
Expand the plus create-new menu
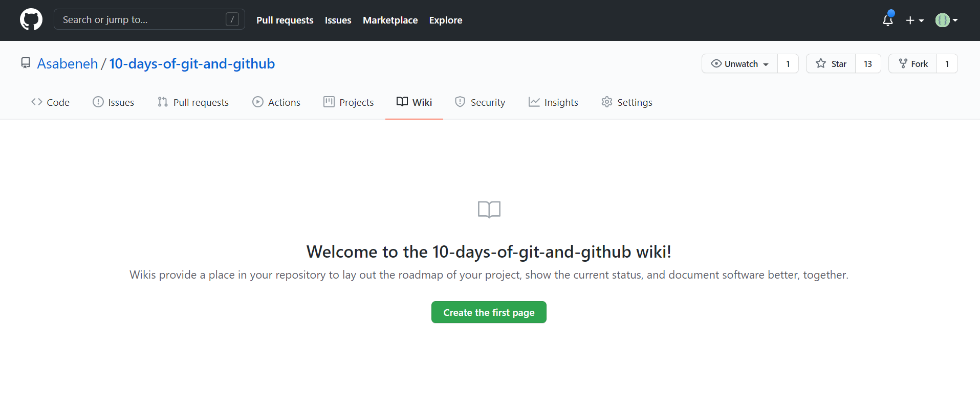tap(914, 20)
